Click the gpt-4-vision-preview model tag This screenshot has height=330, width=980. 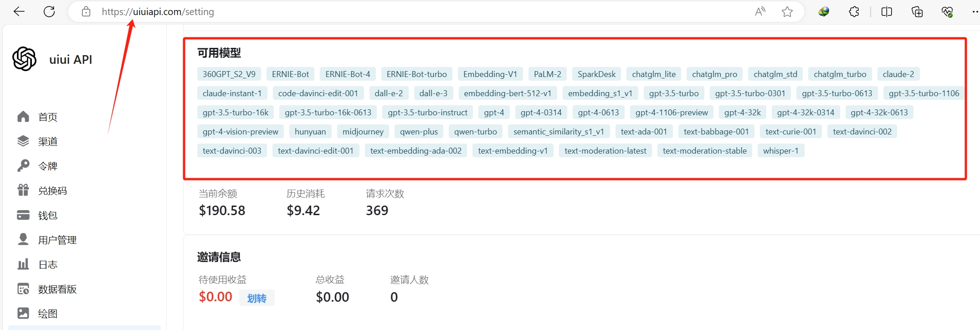pos(241,132)
